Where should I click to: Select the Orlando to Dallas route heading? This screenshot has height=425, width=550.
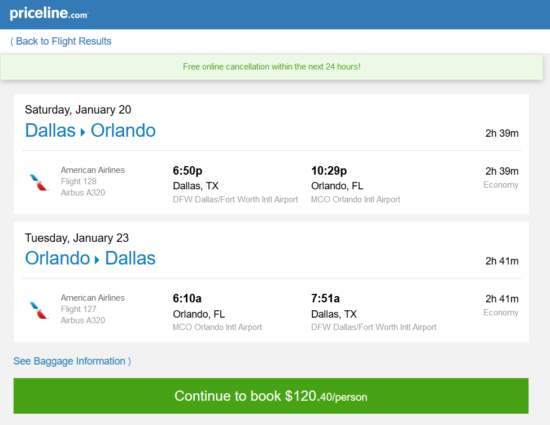click(90, 258)
